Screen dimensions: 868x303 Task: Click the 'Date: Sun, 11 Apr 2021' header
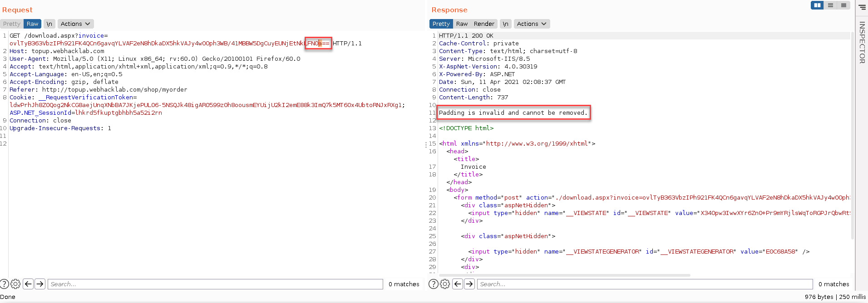click(503, 82)
